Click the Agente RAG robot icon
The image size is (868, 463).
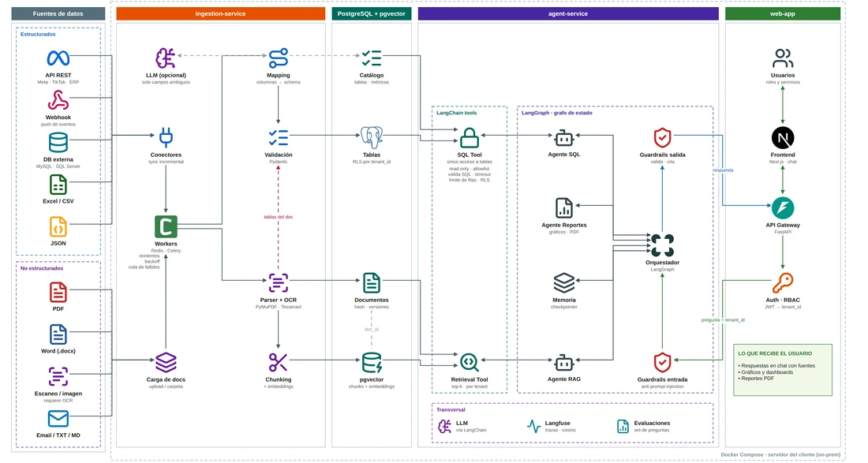pyautogui.click(x=563, y=363)
